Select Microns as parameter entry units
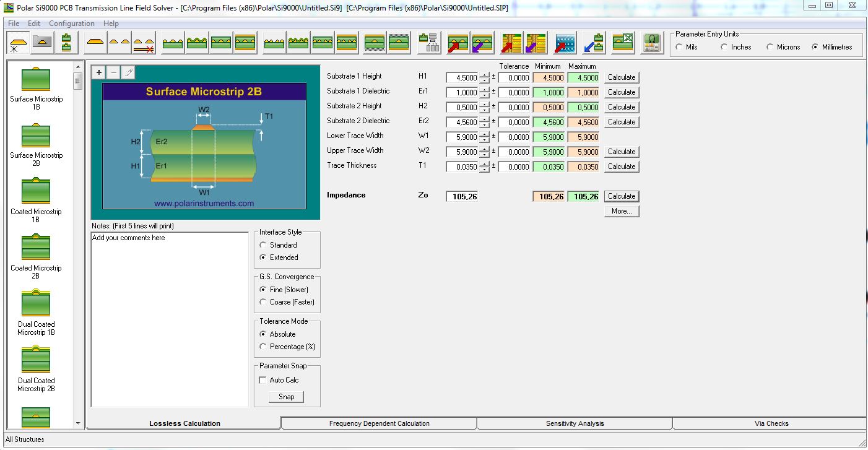Screen dimensions: 868x450 coord(770,47)
